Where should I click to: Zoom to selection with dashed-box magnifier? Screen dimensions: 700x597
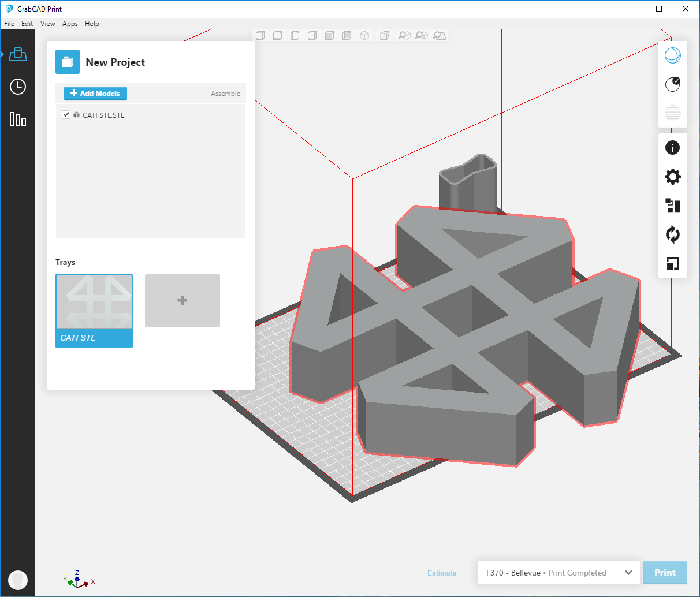click(x=422, y=36)
